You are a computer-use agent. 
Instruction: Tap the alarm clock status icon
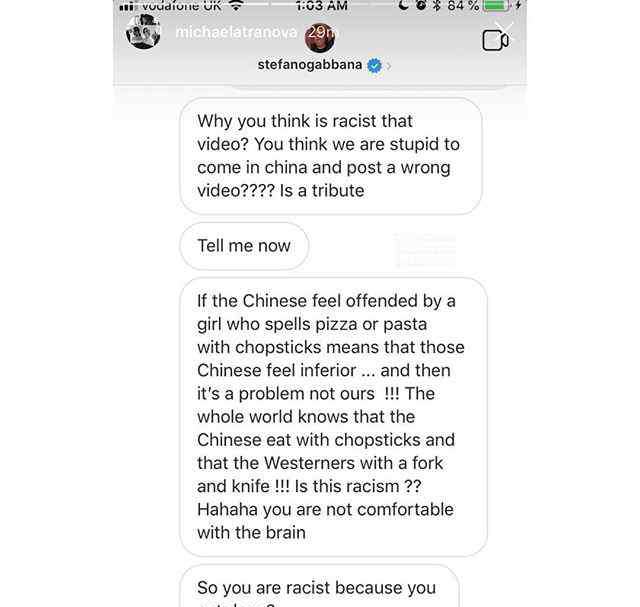(x=421, y=5)
